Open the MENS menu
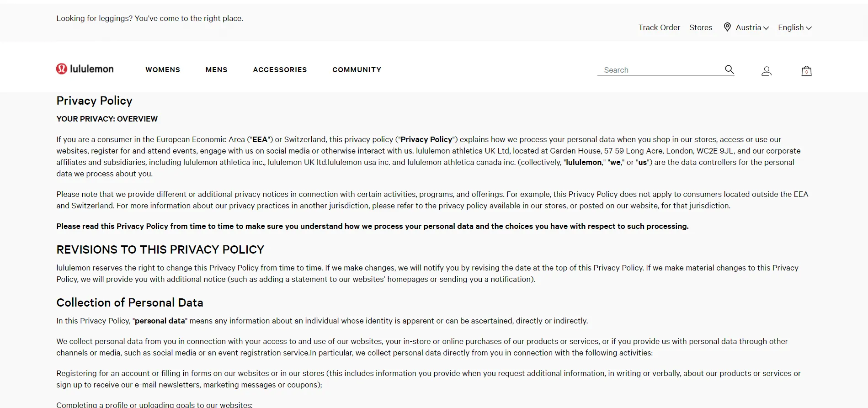868x408 pixels. [216, 70]
